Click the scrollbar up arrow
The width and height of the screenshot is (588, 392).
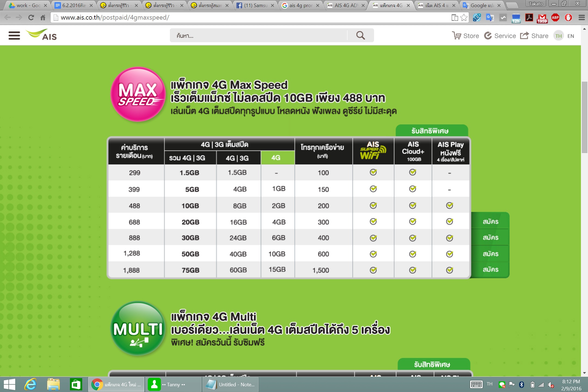tap(584, 29)
